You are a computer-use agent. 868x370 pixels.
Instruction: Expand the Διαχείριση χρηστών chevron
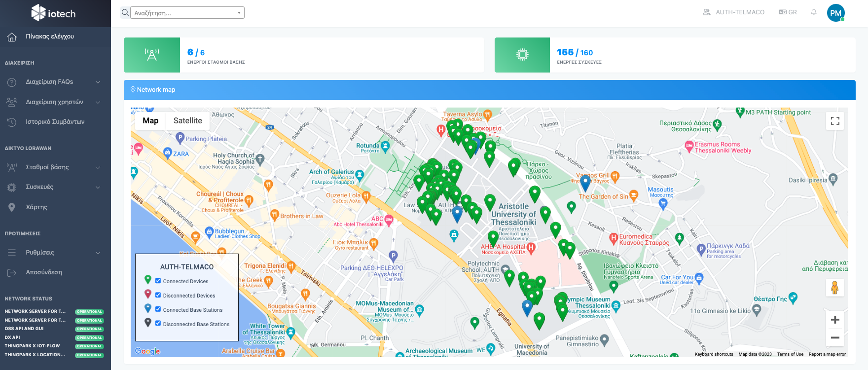[98, 102]
